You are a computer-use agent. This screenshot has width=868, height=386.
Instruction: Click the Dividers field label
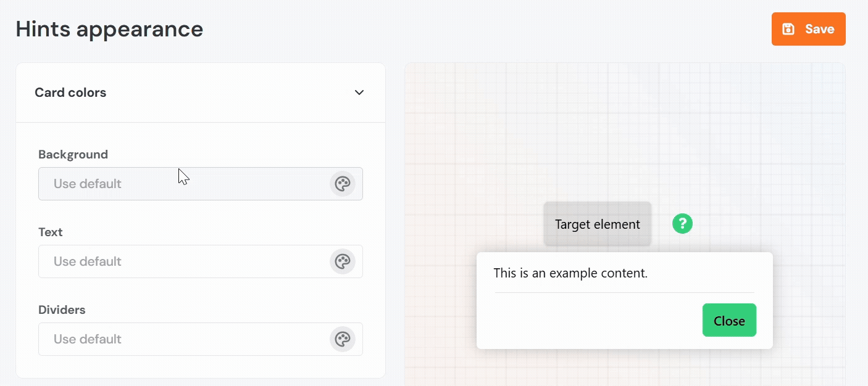click(62, 310)
